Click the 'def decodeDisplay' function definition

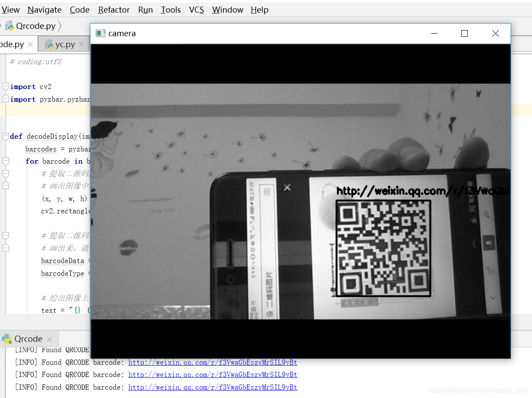pos(50,136)
